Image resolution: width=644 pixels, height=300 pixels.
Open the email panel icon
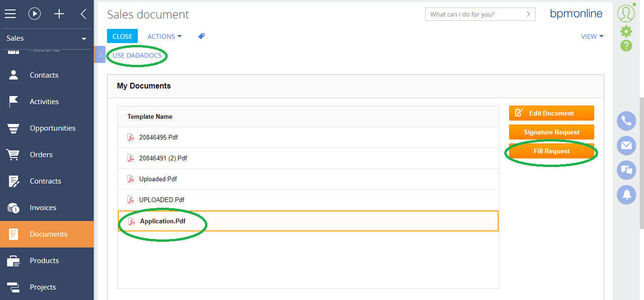pyautogui.click(x=626, y=145)
